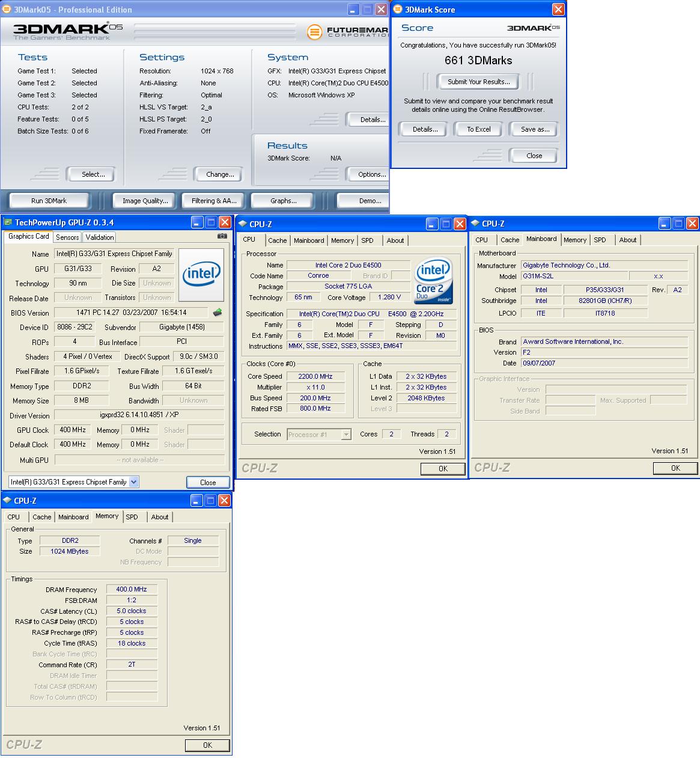Click the CPU-Z CPU window title icon
Image resolution: width=700 pixels, height=758 pixels.
pyautogui.click(x=243, y=224)
